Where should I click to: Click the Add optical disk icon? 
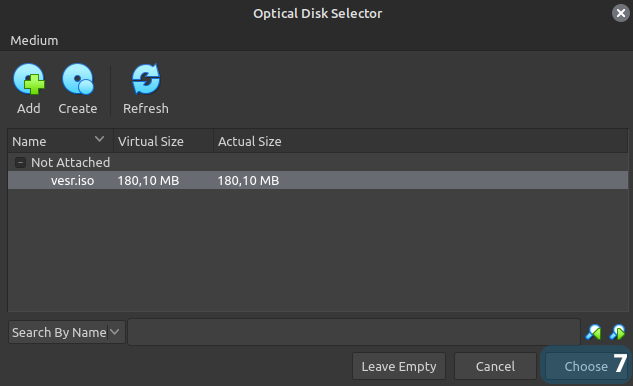pyautogui.click(x=29, y=79)
